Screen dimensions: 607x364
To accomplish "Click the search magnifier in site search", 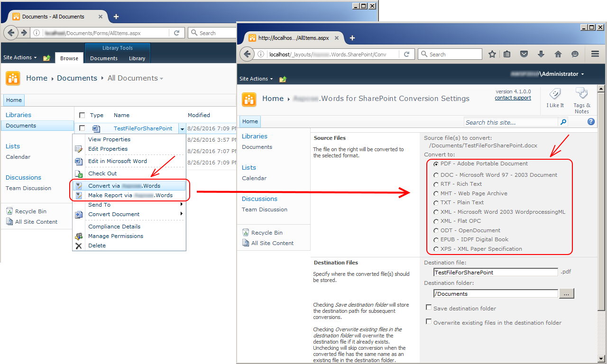I will [x=563, y=122].
